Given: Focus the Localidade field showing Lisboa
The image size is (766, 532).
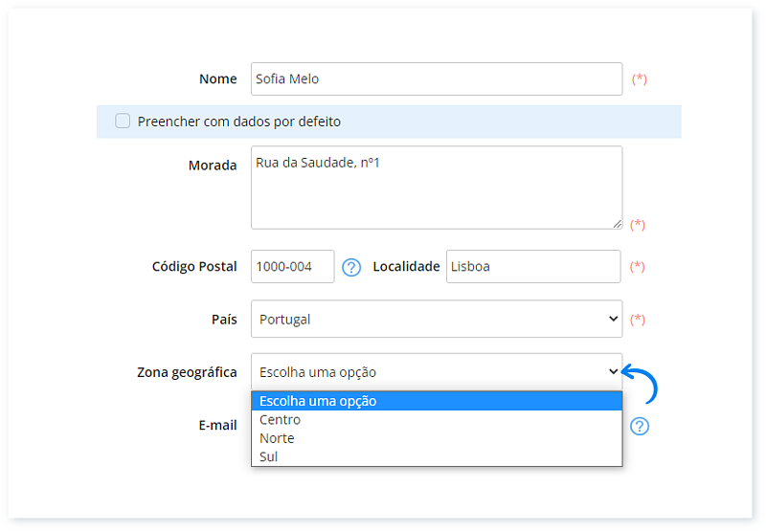Looking at the screenshot, I should click(532, 267).
